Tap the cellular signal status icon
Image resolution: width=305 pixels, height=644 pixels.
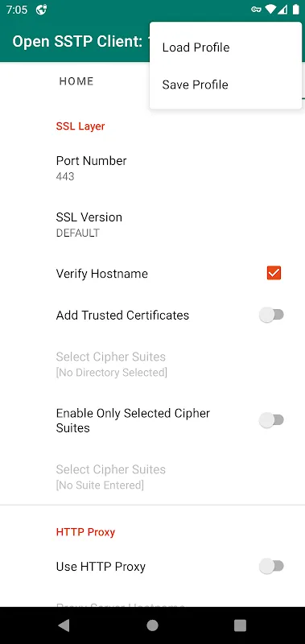click(282, 10)
